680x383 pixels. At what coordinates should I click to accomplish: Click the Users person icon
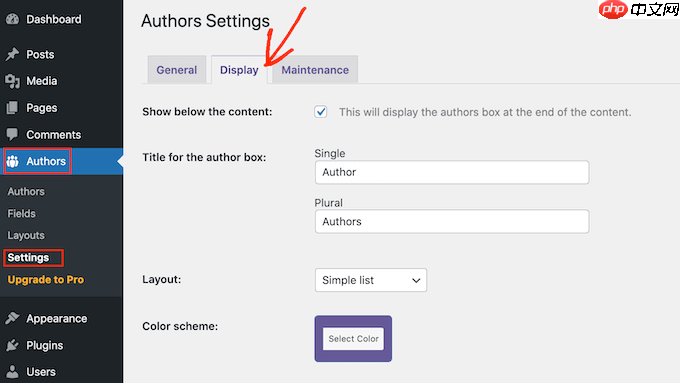(13, 372)
